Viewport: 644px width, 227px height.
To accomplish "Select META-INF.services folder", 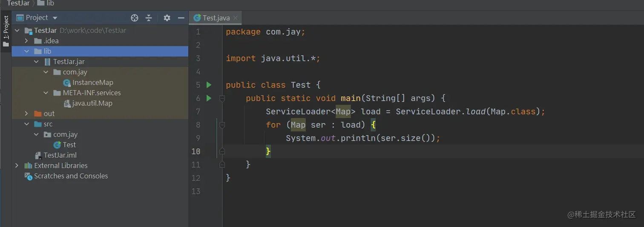I will tap(100, 93).
